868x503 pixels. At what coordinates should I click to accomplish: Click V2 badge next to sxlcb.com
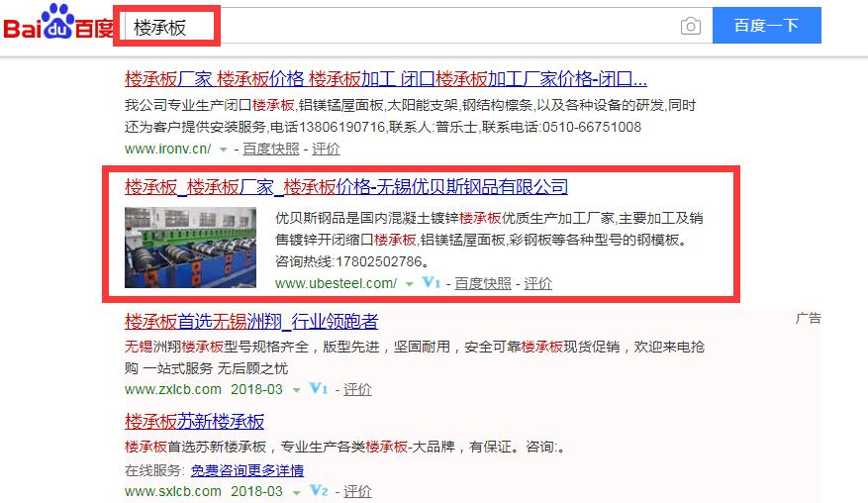click(319, 491)
